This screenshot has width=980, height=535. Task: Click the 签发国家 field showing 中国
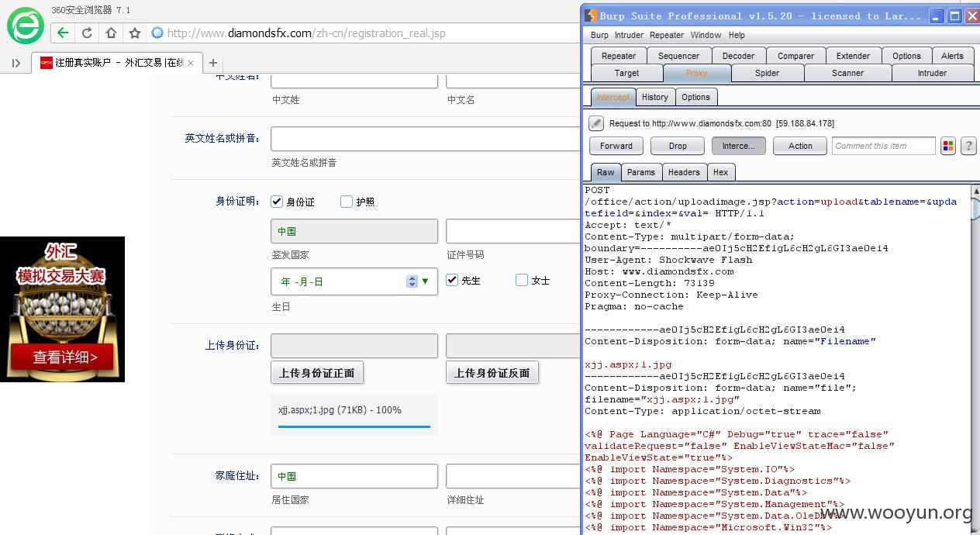click(x=354, y=231)
